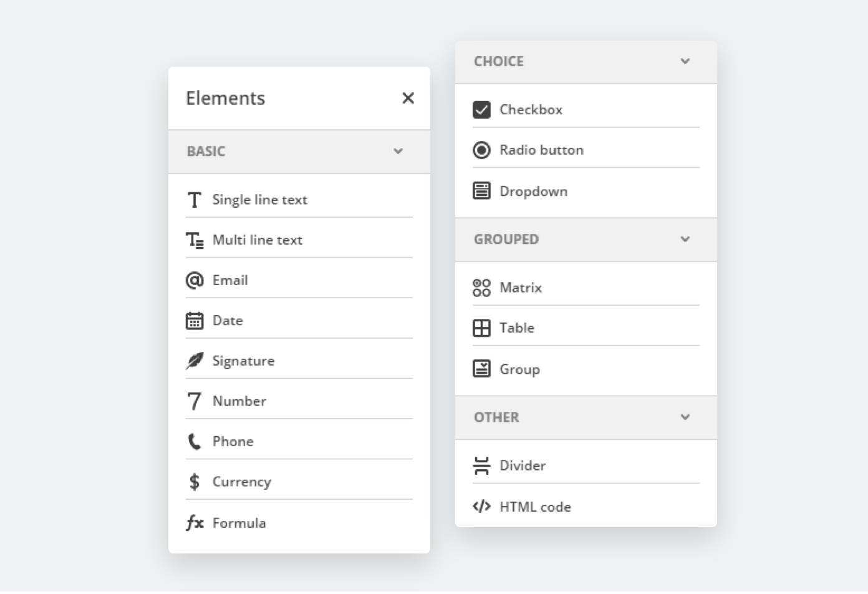Click the Phone handset icon
The width and height of the screenshot is (868, 594).
point(195,442)
